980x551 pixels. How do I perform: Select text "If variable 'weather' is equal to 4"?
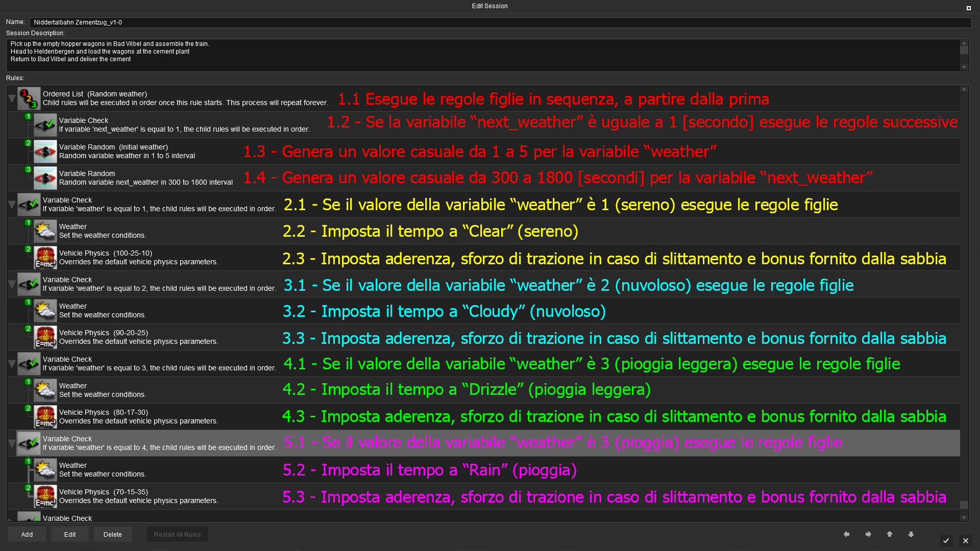pos(95,447)
